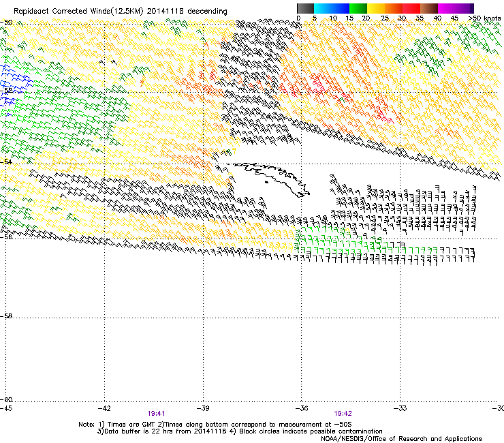Click the 19:42 purple time stamp

click(343, 414)
